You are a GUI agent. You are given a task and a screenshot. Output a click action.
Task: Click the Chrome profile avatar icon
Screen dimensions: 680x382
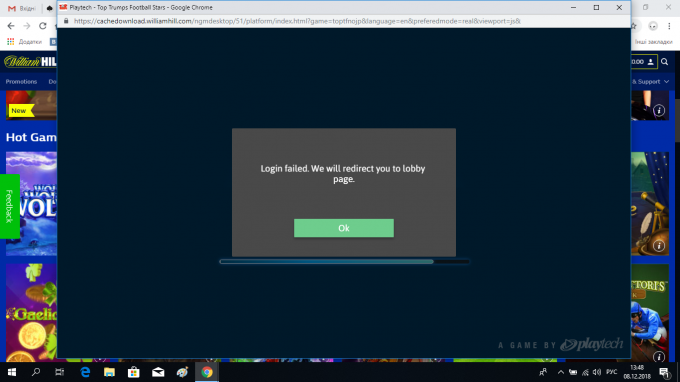tap(653, 26)
